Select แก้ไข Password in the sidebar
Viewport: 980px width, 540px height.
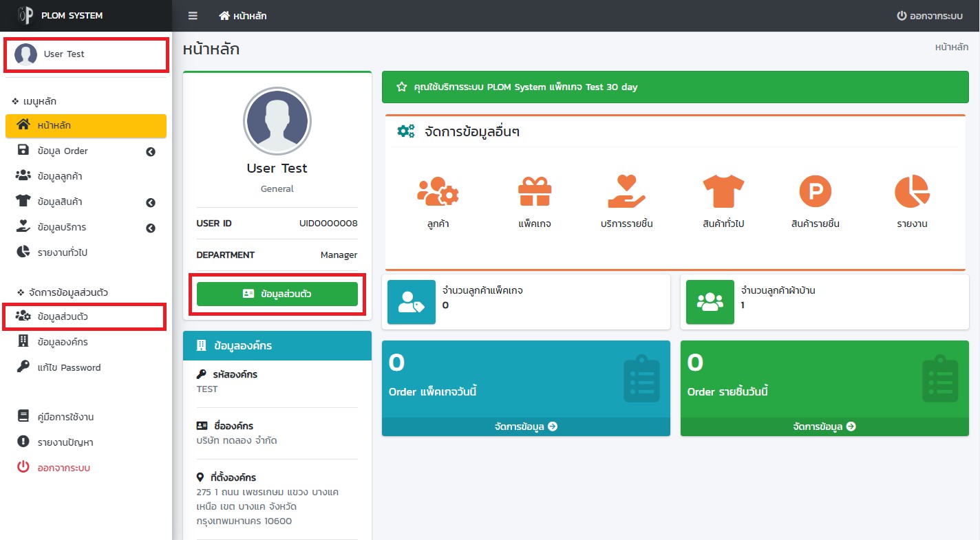pyautogui.click(x=68, y=367)
